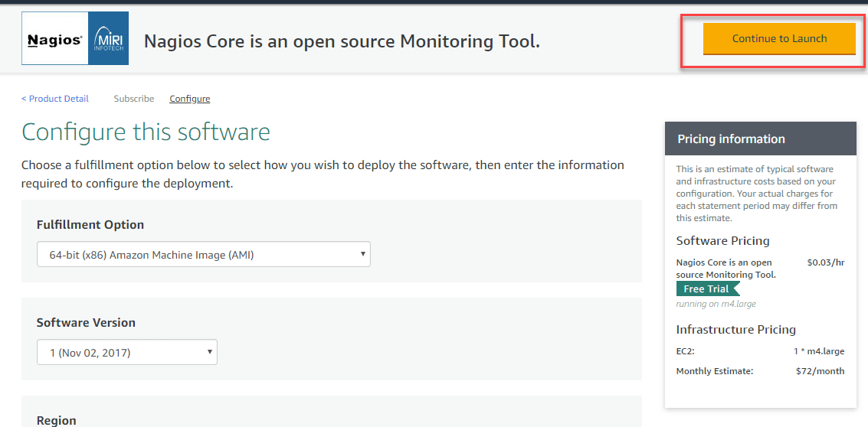Expand the Software Version dropdown
The image size is (868, 427).
click(x=127, y=353)
